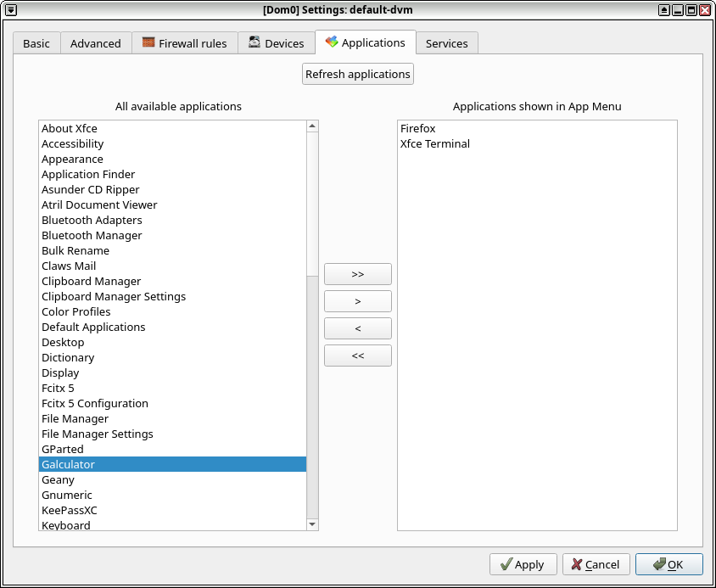Click the Firewall rules tab brick icon
Viewport: 716px width, 588px height.
[x=148, y=42]
